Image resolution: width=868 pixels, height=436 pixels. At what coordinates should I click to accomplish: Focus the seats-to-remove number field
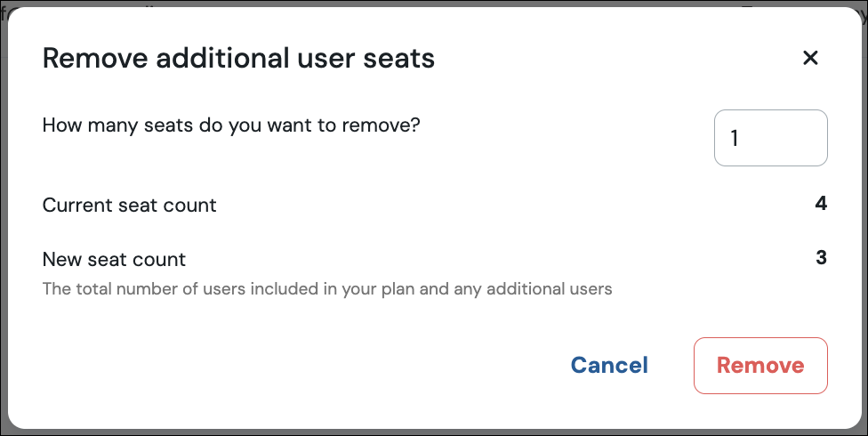point(770,138)
